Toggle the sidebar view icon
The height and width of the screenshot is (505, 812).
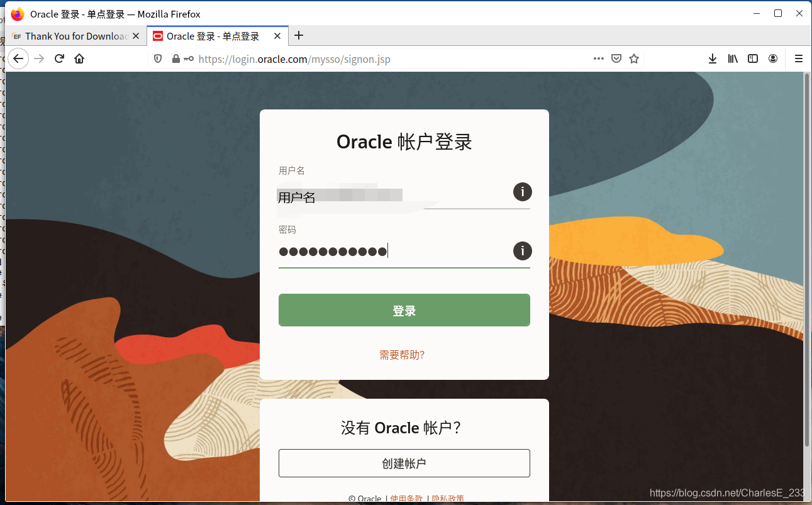pyautogui.click(x=753, y=58)
